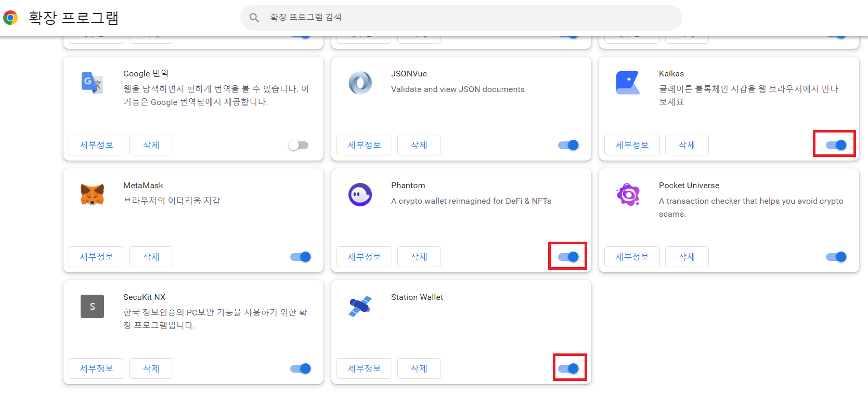Click 'A transaction checker' description text
868x395 pixels.
click(x=751, y=207)
